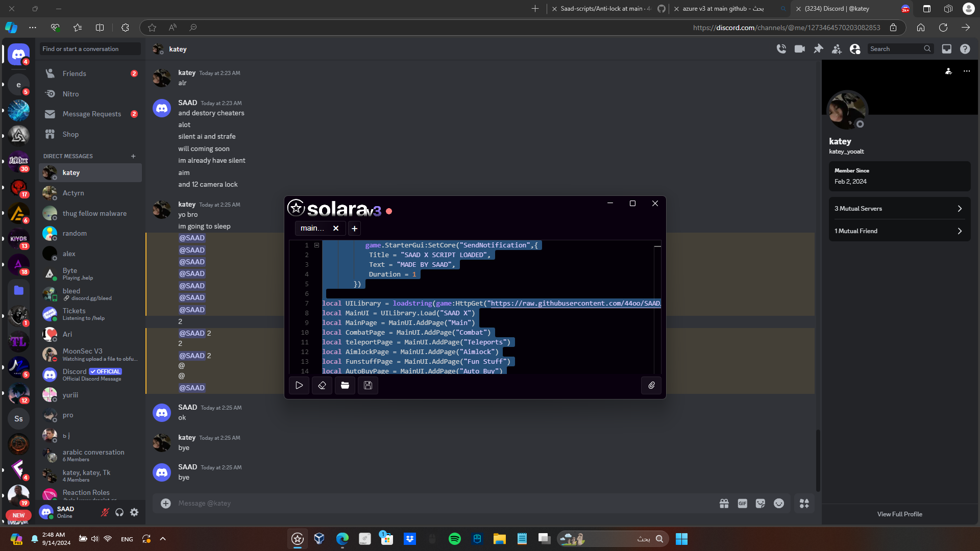Image resolution: width=980 pixels, height=551 pixels.
Task: Expand 1 Mutual Friend
Action: coord(899,231)
